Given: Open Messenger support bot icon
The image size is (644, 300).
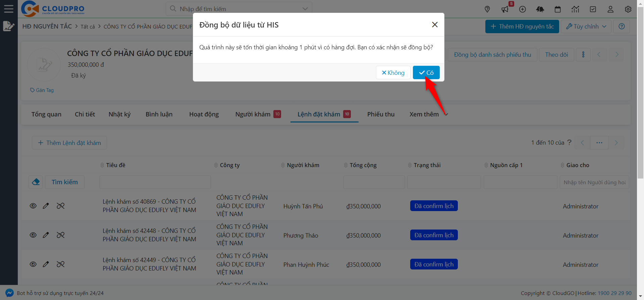Looking at the screenshot, I should click(x=9, y=293).
